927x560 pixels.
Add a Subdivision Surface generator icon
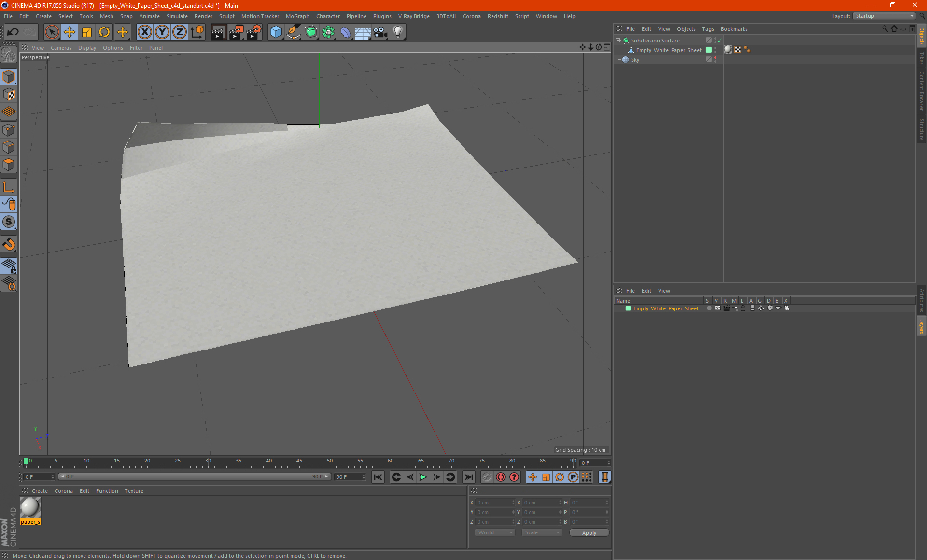[311, 32]
